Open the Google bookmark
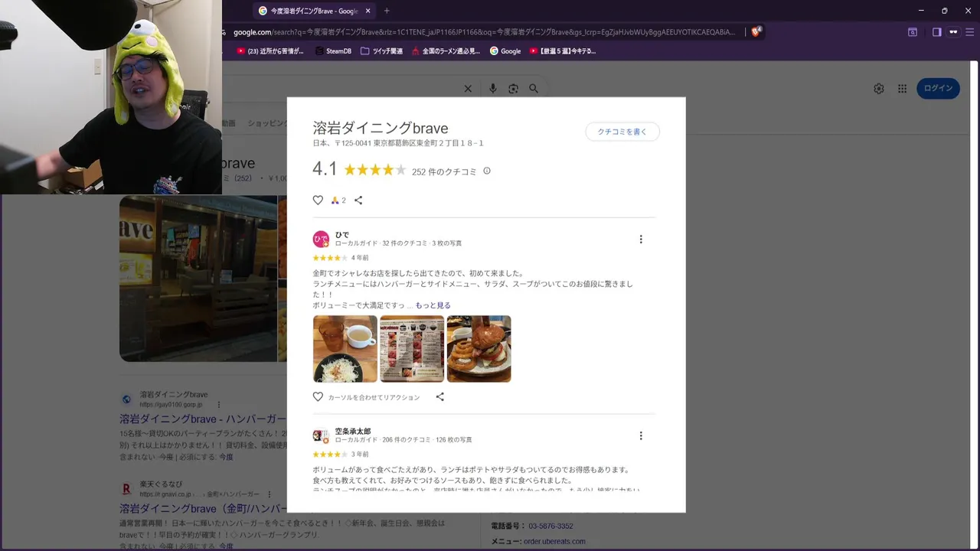 [505, 51]
